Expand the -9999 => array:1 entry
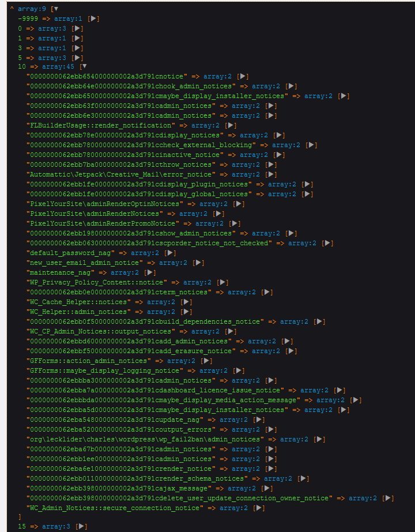Viewport: 415px width, 532px height. point(93,19)
